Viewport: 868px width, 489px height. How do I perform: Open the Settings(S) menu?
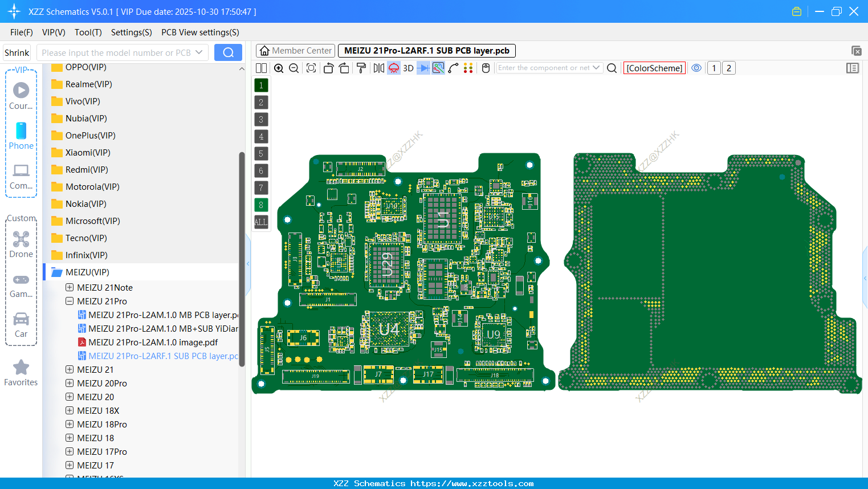point(131,32)
